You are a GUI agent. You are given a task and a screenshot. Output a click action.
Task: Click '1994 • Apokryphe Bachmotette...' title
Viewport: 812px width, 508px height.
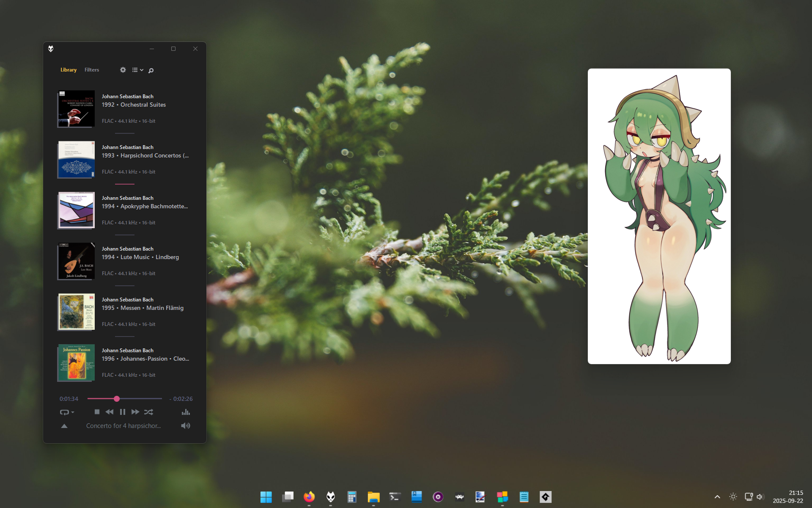[x=145, y=206]
